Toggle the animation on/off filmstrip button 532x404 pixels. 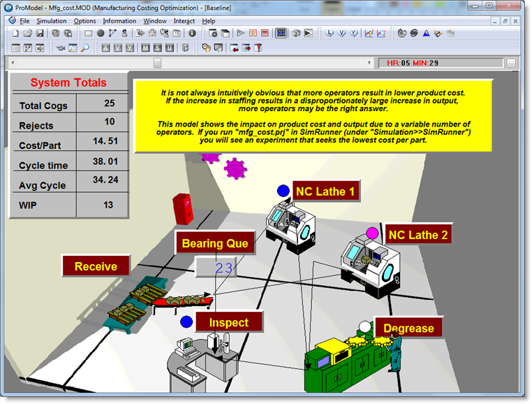point(281,33)
